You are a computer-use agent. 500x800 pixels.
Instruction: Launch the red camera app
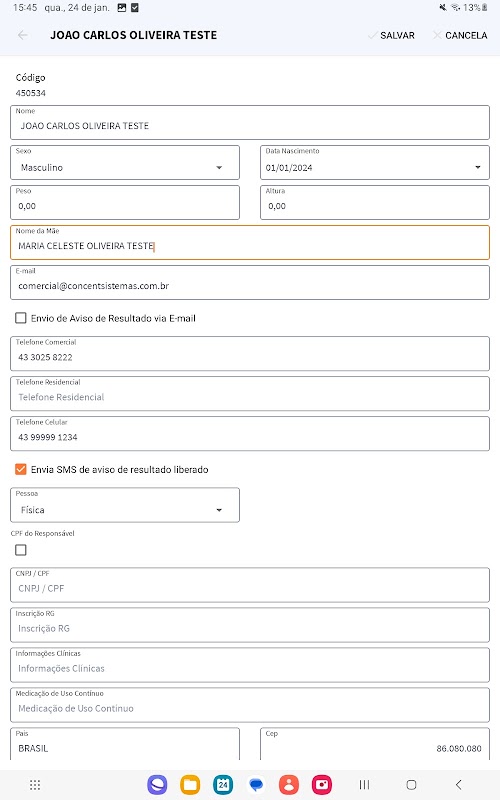click(322, 785)
